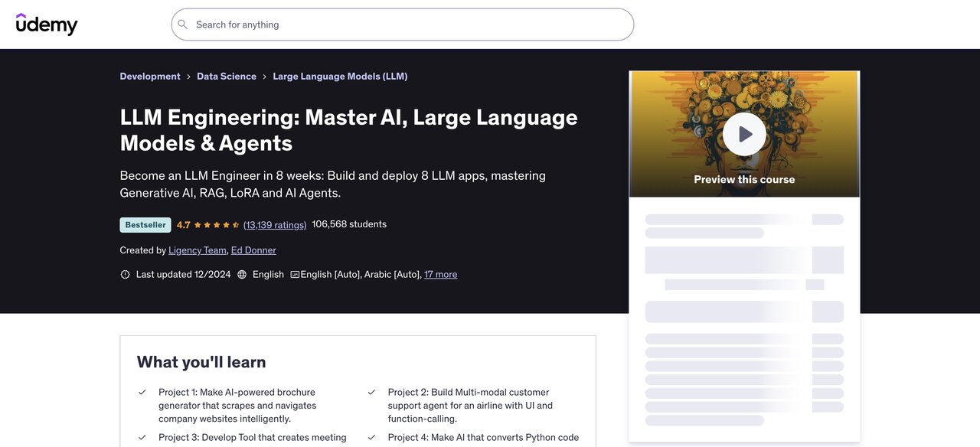Click the Project 3 meeting tool item

point(253,438)
